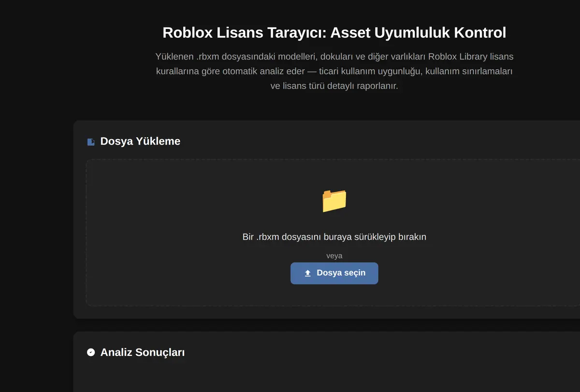Click the 'Dosya Yükleme' section heading
Screen dimensions: 580x392
[x=140, y=141]
